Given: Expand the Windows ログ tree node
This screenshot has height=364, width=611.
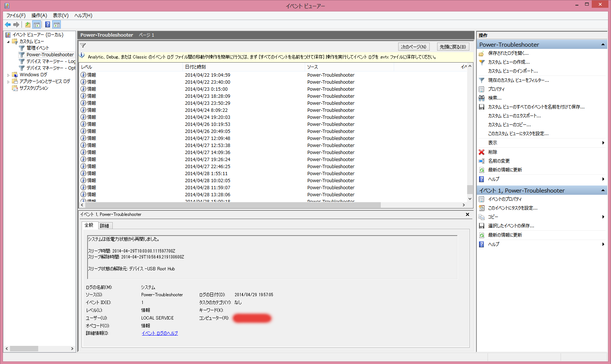Looking at the screenshot, I should pos(9,75).
